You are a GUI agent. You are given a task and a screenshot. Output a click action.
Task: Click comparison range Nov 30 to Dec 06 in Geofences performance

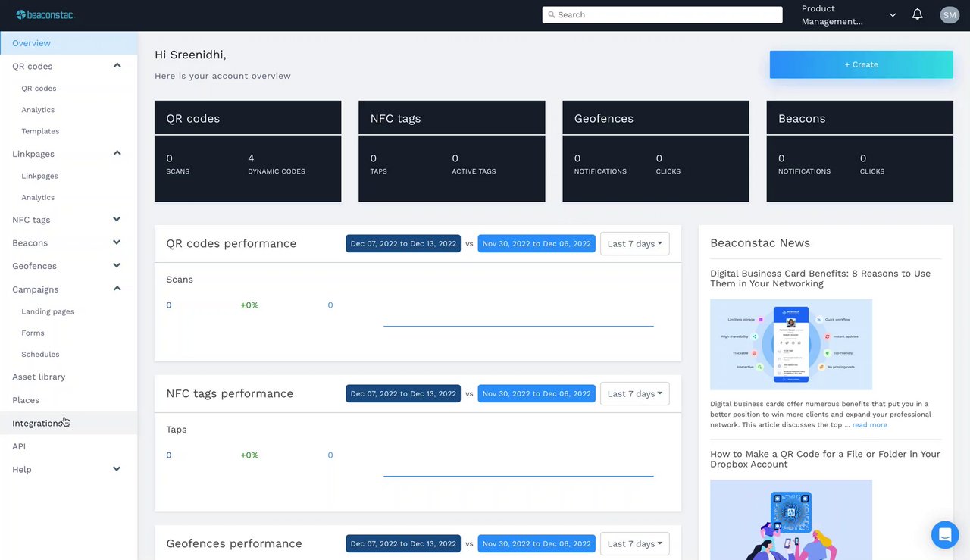[537, 544]
